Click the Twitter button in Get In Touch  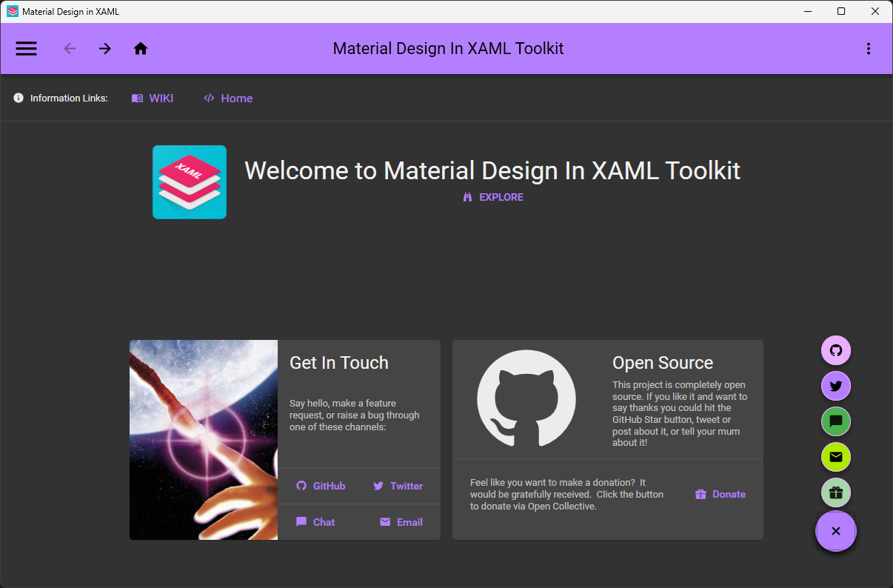point(398,486)
